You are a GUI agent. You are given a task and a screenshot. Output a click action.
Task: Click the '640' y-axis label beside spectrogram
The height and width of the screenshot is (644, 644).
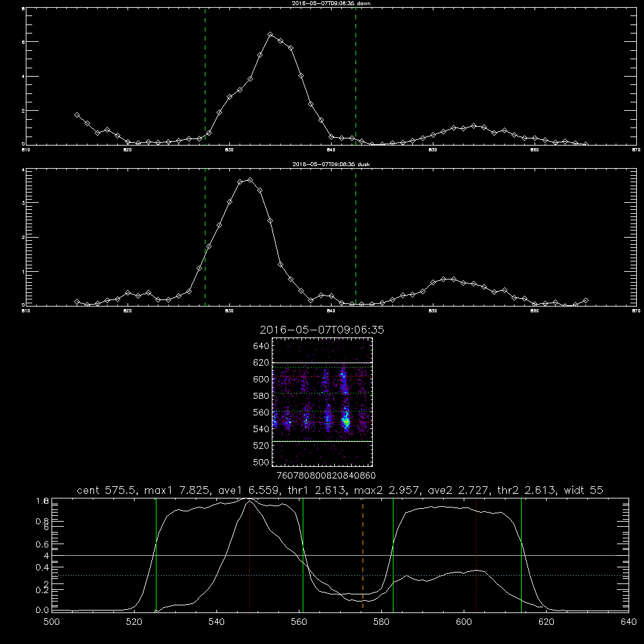pos(261,346)
